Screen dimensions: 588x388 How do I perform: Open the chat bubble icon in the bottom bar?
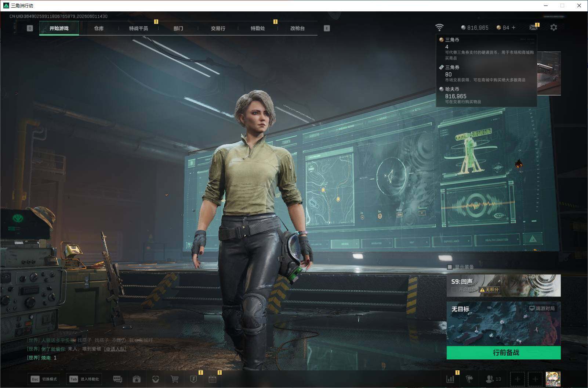coord(117,379)
